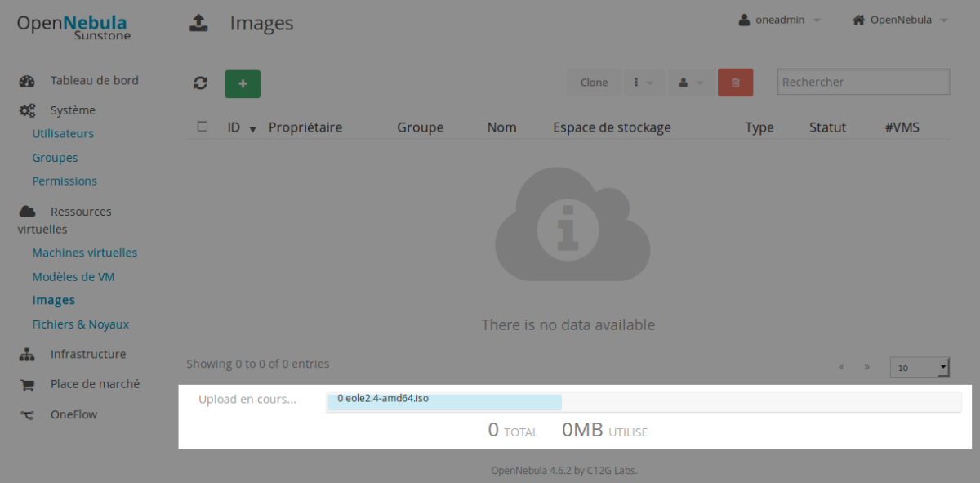Screen dimensions: 980x483
Task: Sort by Type column header
Action: pos(759,127)
